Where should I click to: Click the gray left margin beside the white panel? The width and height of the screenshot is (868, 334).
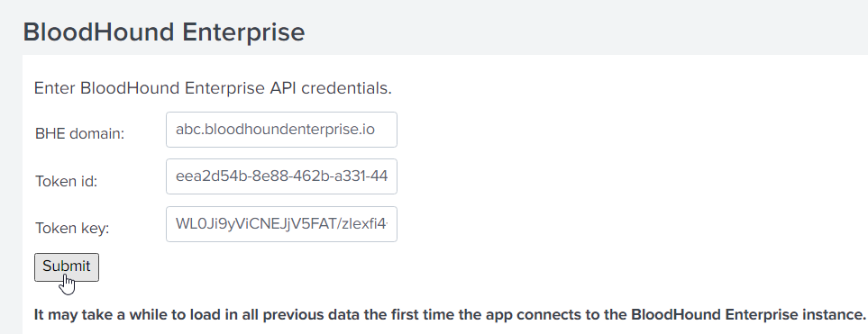(11, 194)
